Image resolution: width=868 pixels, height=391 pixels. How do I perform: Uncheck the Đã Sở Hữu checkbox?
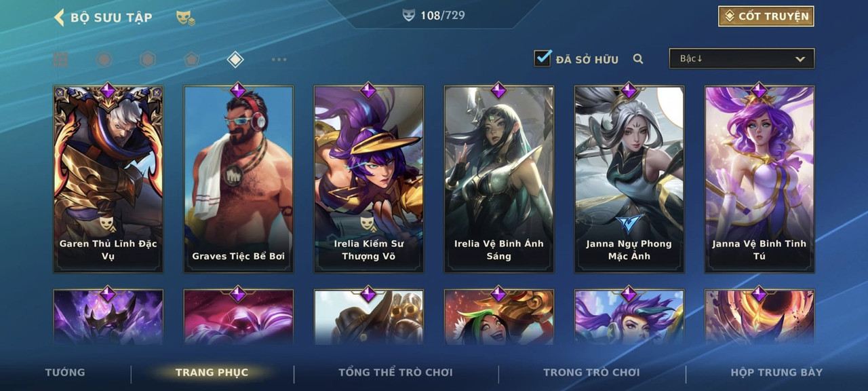(542, 58)
